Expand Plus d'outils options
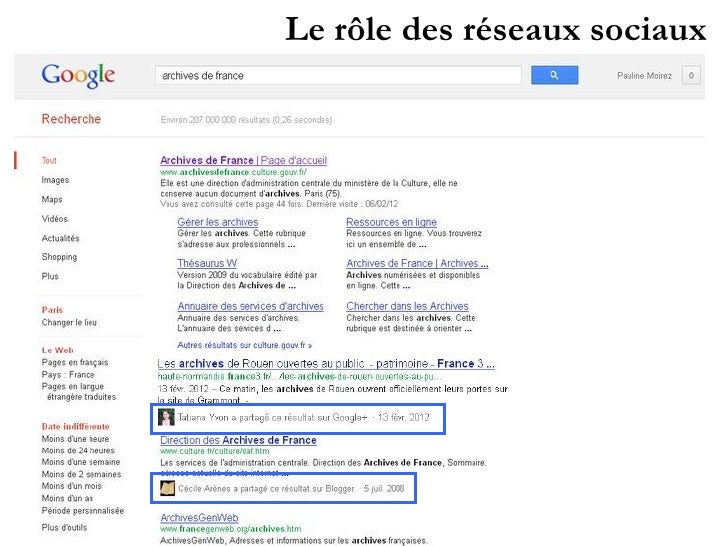728x546 pixels. 64,527
